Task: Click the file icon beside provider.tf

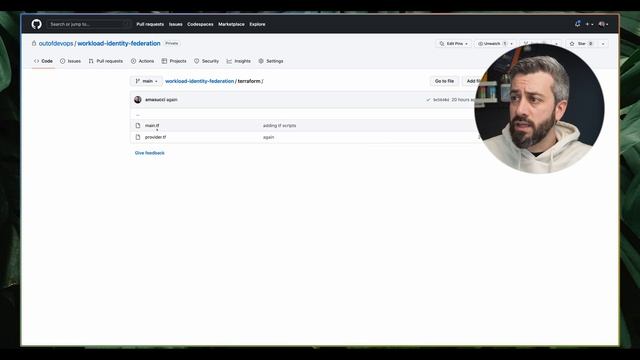Action: [138, 137]
